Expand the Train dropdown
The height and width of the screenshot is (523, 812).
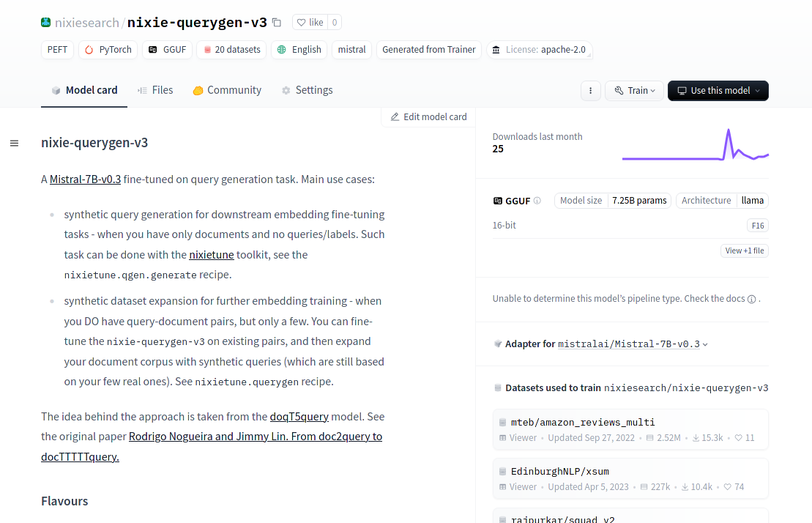coord(634,91)
